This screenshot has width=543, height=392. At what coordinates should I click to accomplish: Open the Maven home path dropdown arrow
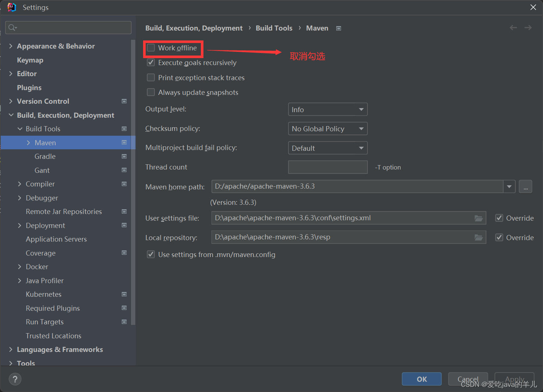pos(509,186)
